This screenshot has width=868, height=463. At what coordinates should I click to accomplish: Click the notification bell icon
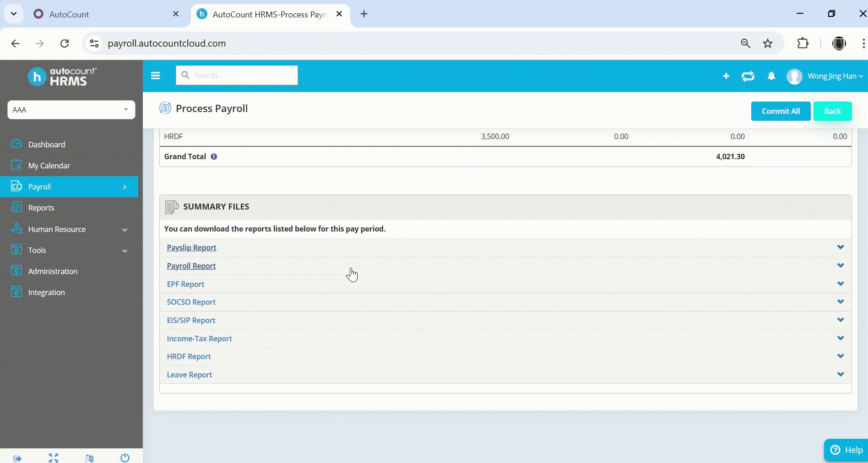(x=771, y=76)
